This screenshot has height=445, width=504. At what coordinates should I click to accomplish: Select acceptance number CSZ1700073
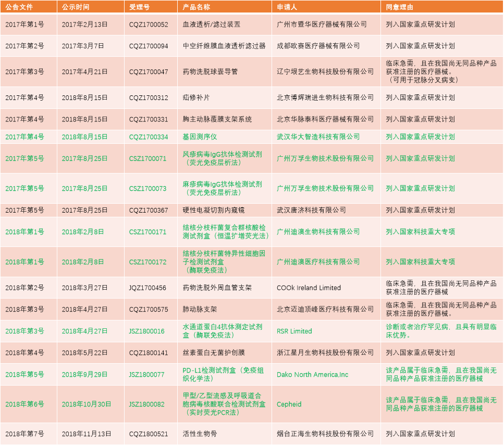click(x=147, y=188)
